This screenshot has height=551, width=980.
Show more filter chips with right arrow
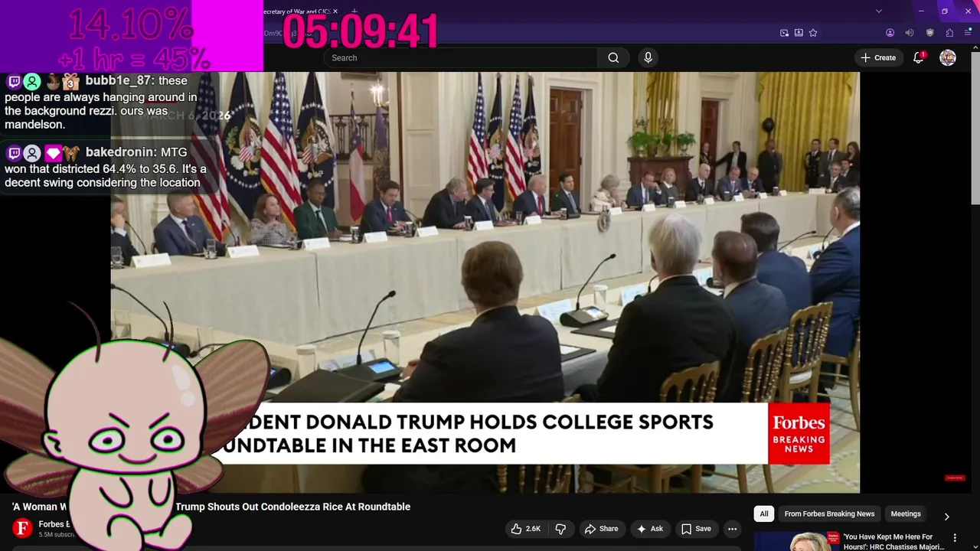[946, 516]
